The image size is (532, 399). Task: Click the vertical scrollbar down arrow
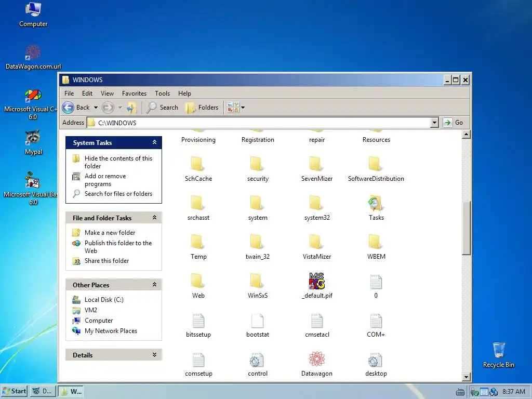click(466, 377)
